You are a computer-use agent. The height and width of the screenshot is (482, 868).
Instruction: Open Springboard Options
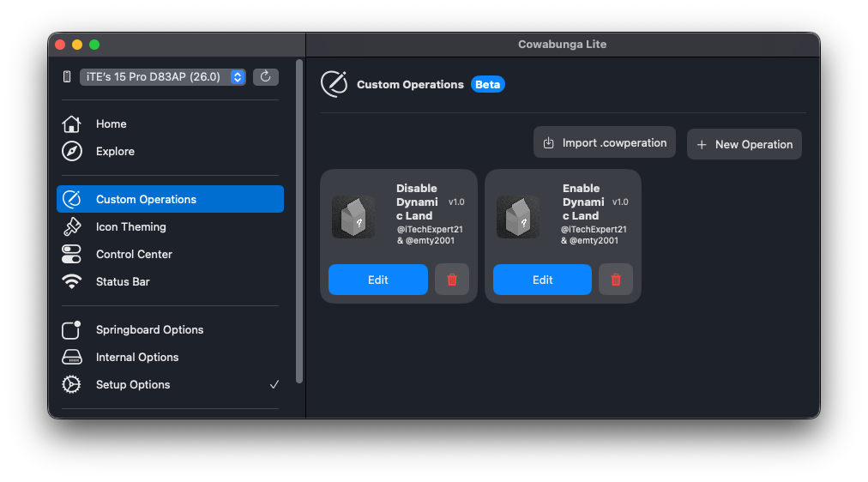pyautogui.click(x=170, y=330)
